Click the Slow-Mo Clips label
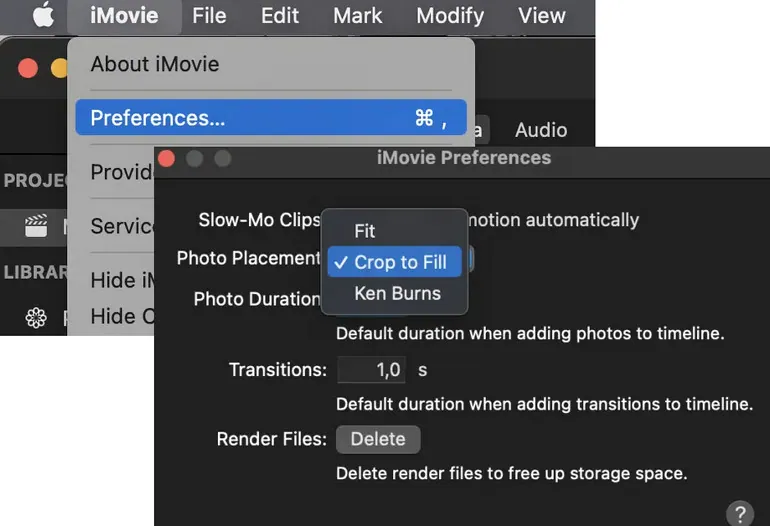Screen dimensions: 770x526 point(259,220)
